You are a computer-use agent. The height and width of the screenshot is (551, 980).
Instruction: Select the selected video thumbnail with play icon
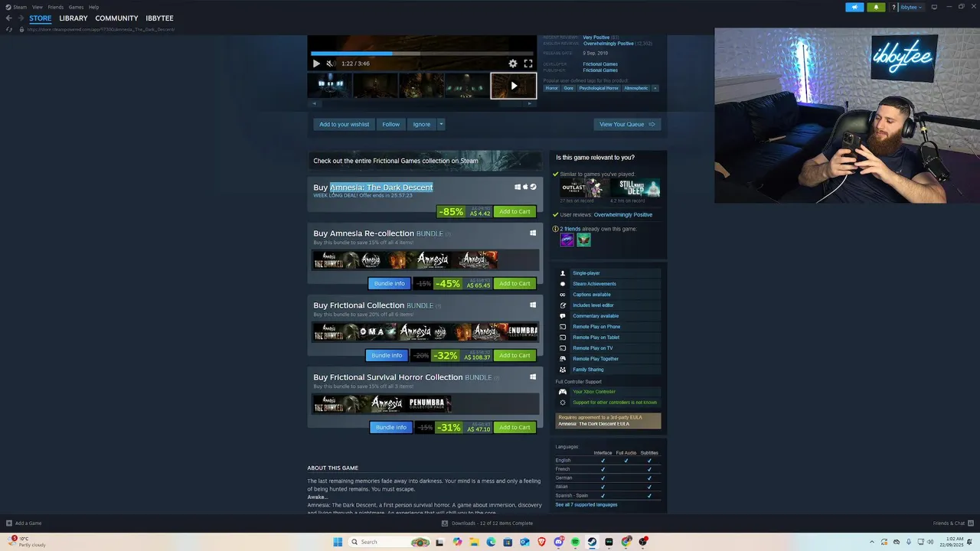(x=513, y=85)
